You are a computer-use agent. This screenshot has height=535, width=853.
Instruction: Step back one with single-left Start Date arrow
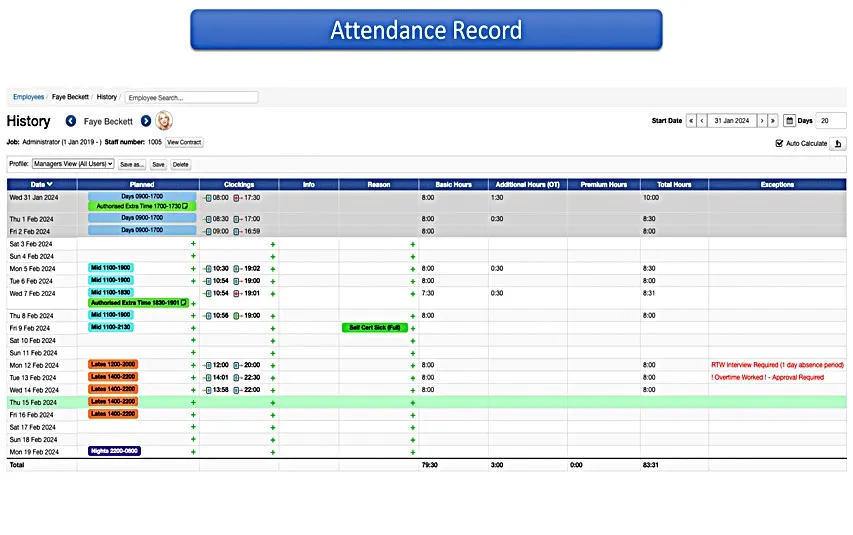[x=702, y=121]
